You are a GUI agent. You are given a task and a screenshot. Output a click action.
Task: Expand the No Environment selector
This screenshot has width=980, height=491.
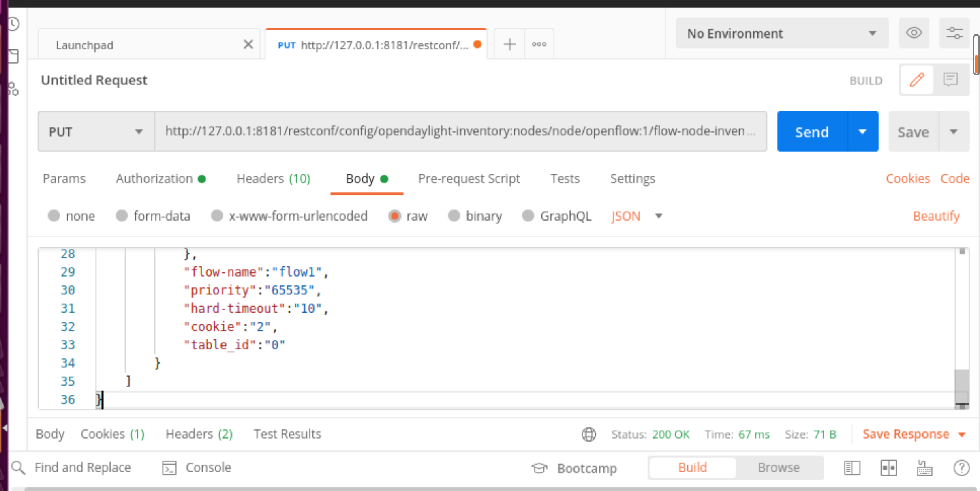coord(781,33)
